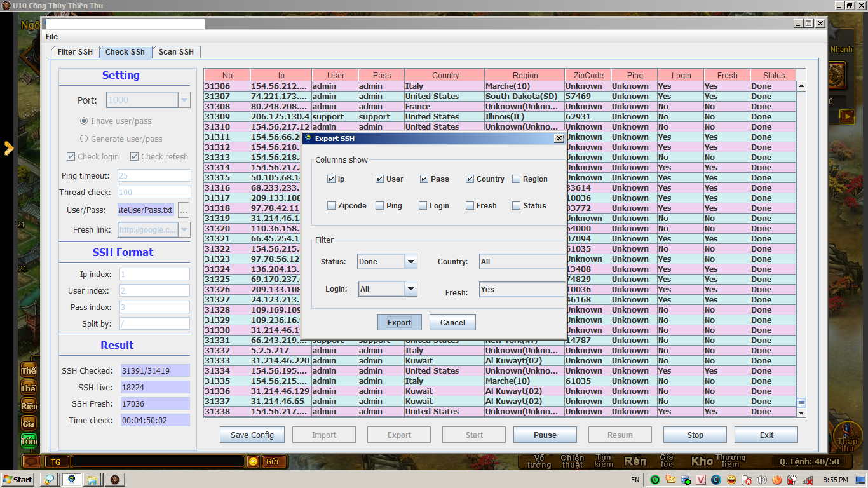Tick the Zipcode checkbox in Columns show
Image resolution: width=868 pixels, height=488 pixels.
click(x=331, y=206)
